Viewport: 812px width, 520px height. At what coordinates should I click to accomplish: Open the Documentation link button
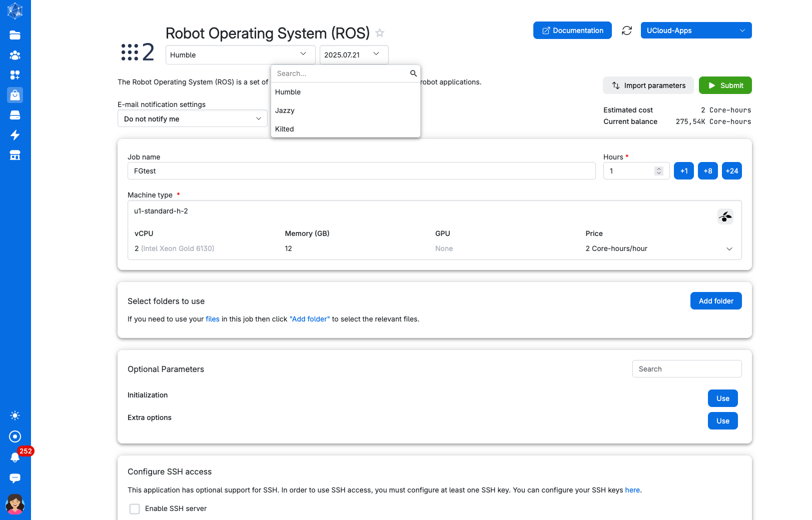[572, 30]
